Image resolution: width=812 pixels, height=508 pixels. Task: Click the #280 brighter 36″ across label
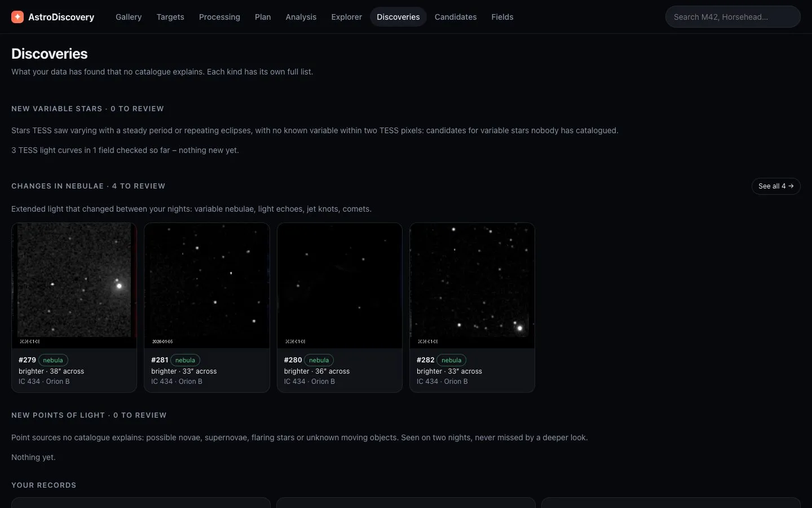pos(317,371)
